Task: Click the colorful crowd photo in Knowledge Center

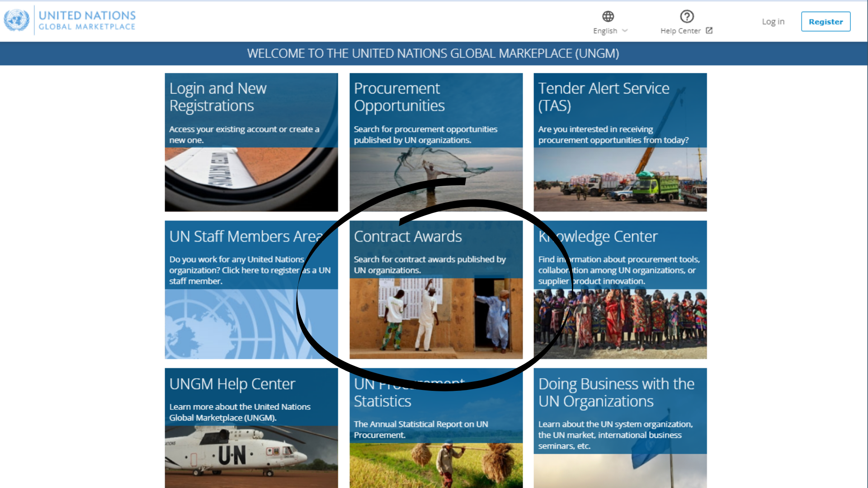Action: (x=620, y=324)
